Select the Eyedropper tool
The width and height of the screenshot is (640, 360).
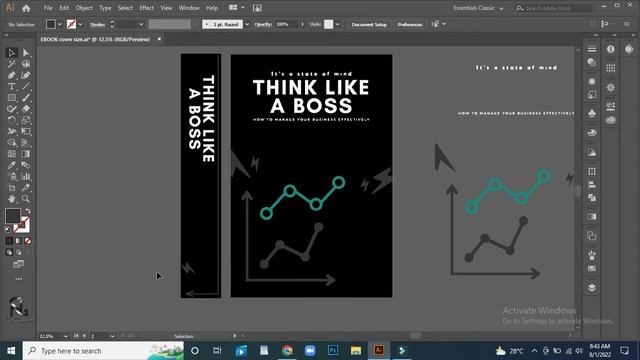(11, 165)
